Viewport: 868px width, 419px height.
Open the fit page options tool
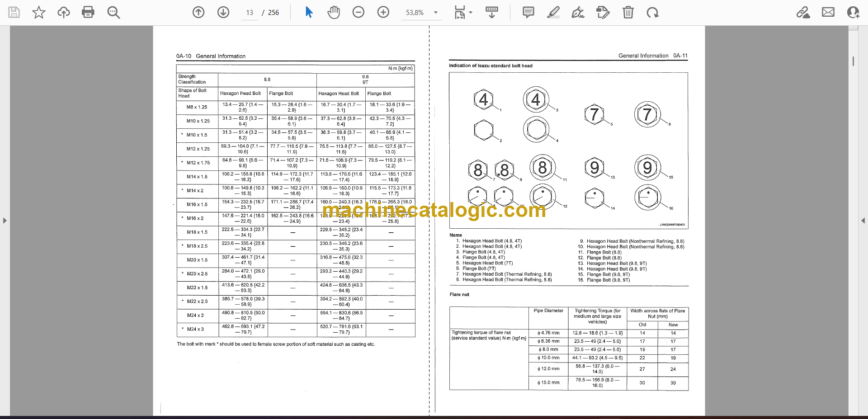coord(460,12)
